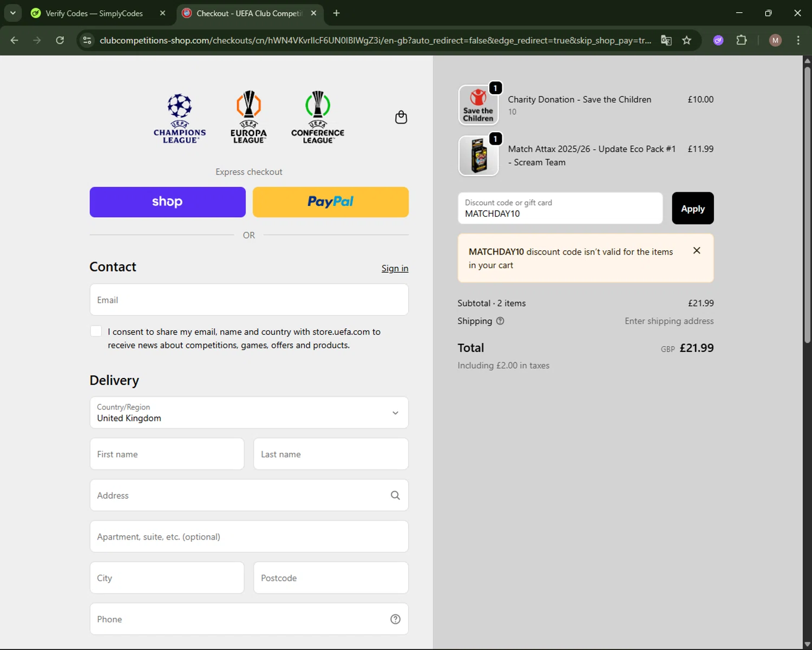This screenshot has height=650, width=812.
Task: Focus the First name field
Action: pos(167,454)
